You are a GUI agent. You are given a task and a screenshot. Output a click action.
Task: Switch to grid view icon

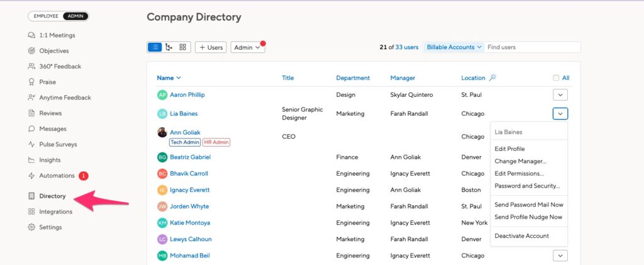(x=183, y=47)
